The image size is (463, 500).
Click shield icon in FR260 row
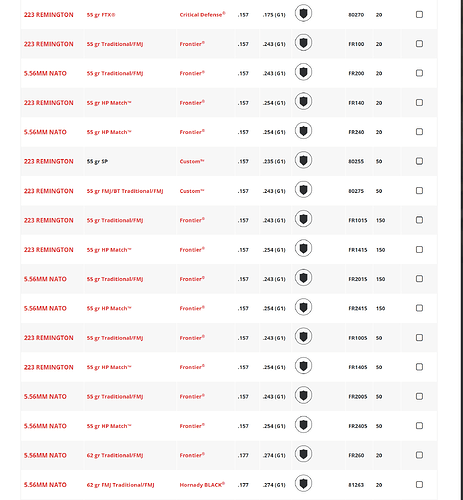pos(303,454)
